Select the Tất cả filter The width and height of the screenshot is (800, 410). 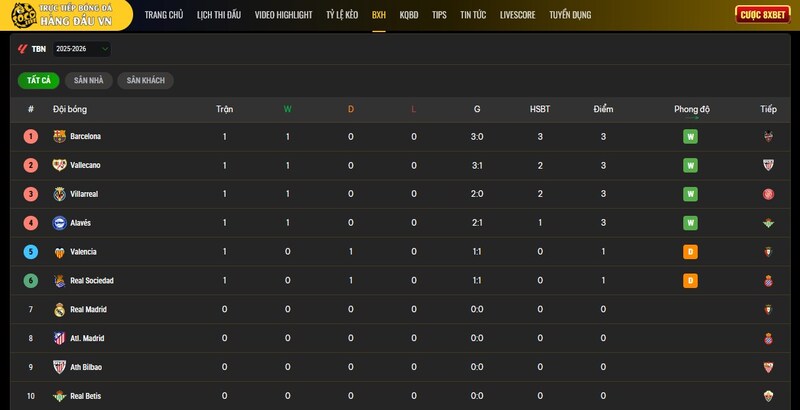39,81
